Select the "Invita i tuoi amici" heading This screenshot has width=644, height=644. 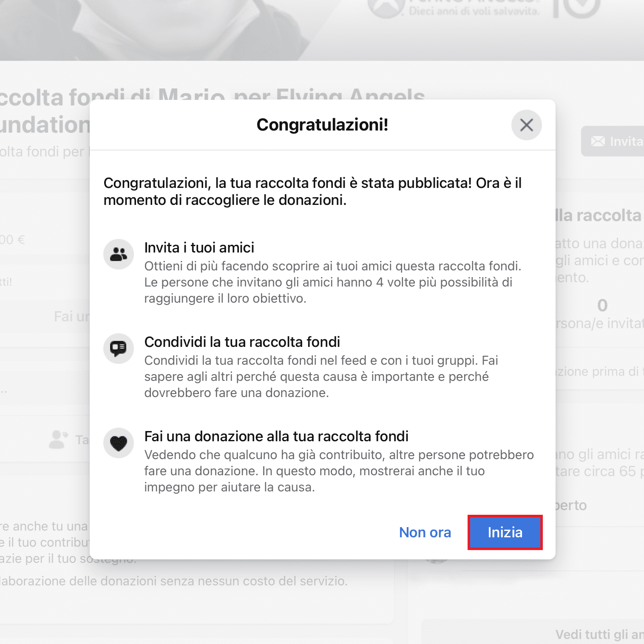(x=199, y=247)
